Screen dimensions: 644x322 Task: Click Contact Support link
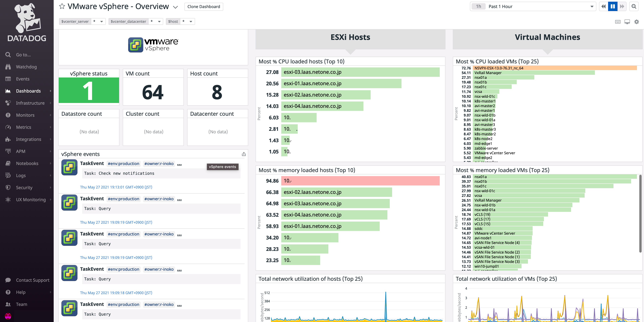tap(33, 280)
